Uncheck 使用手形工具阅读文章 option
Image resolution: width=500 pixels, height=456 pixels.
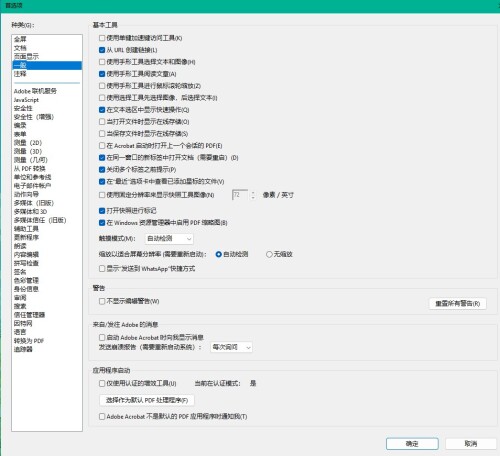102,74
